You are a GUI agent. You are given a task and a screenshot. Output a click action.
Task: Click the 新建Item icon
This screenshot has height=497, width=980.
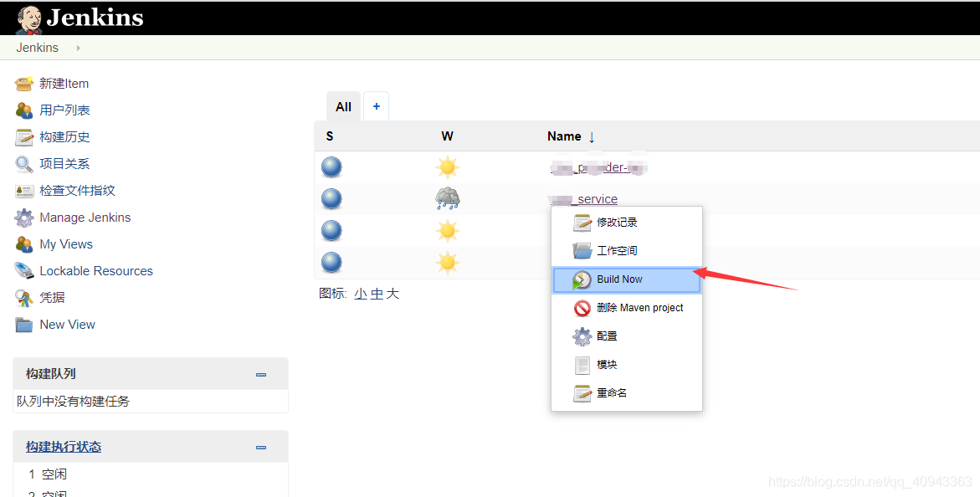click(x=23, y=83)
